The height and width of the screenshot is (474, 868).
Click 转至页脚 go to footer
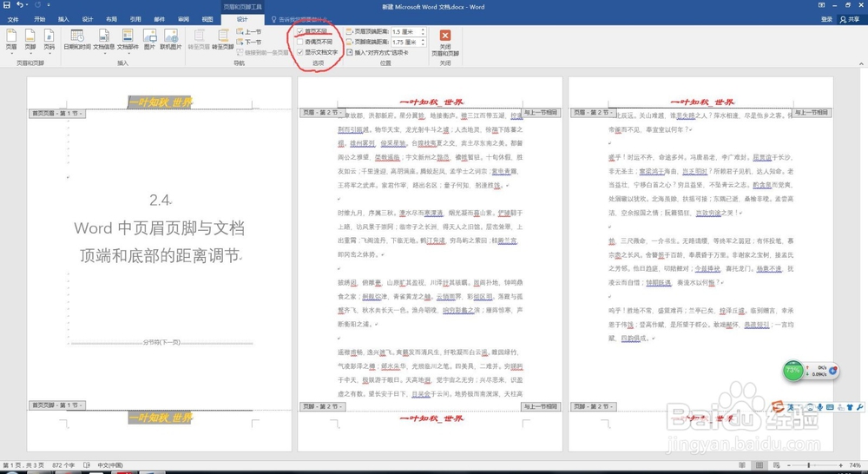223,41
